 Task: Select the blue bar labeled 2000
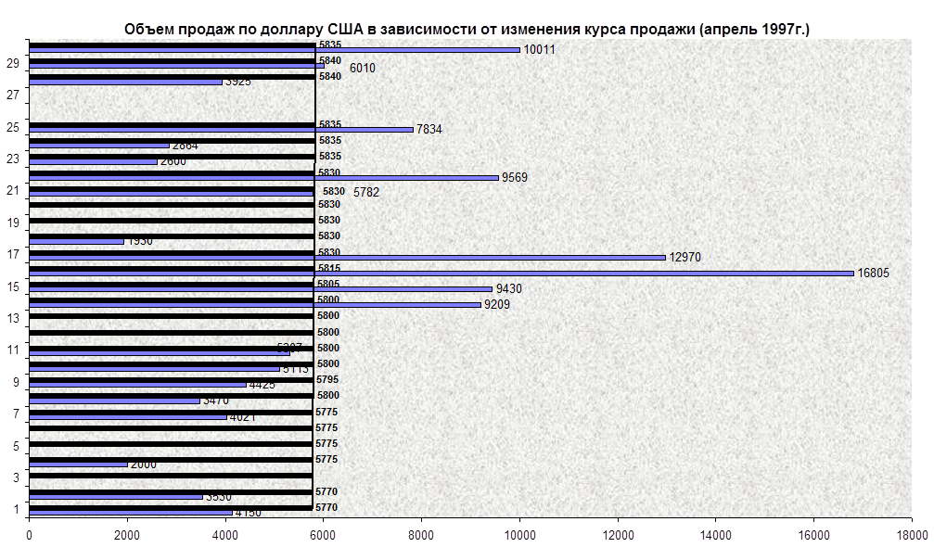click(78, 464)
